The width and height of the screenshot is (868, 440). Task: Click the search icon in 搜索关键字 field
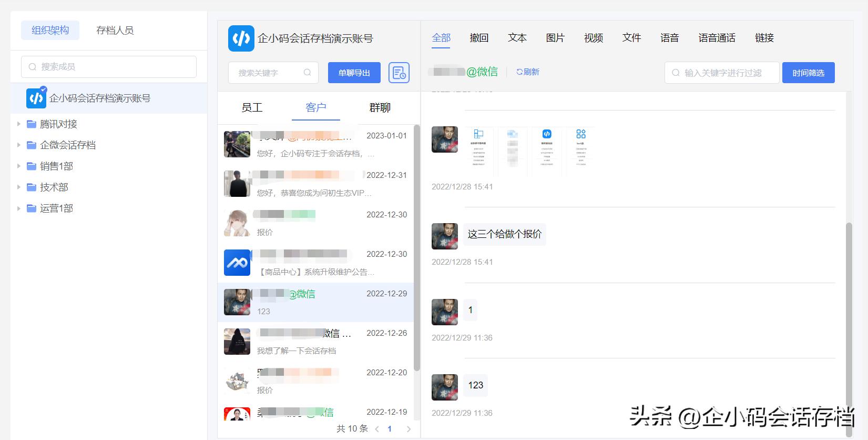[x=307, y=73]
